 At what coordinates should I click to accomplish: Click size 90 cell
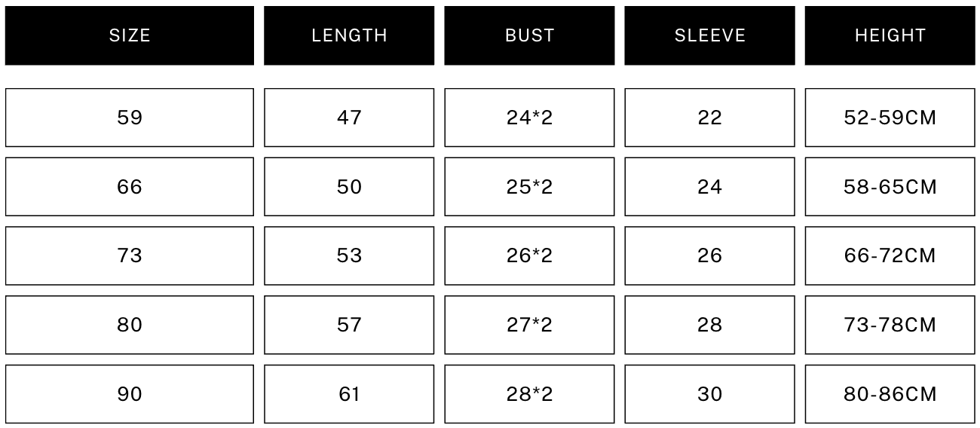(x=130, y=394)
